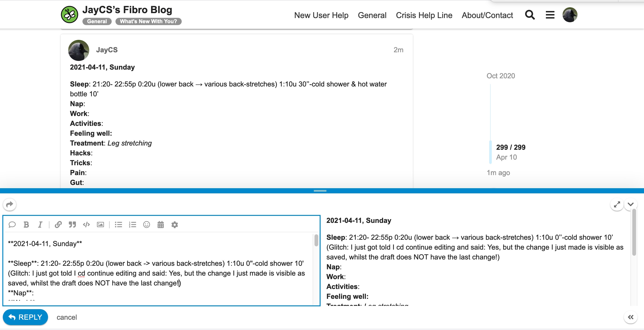Screen dimensions: 644x330
Task: Jump to Oct 2020 on timeline
Action: [500, 76]
